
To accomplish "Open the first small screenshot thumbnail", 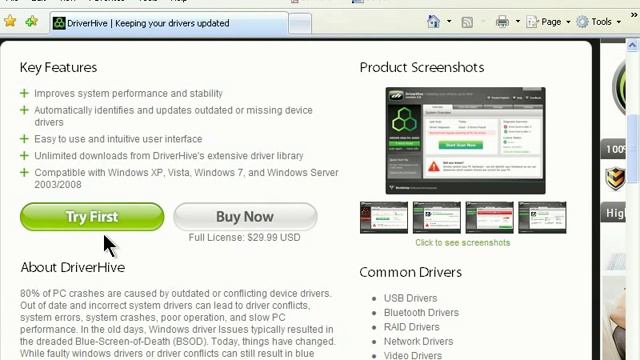I will [x=384, y=217].
